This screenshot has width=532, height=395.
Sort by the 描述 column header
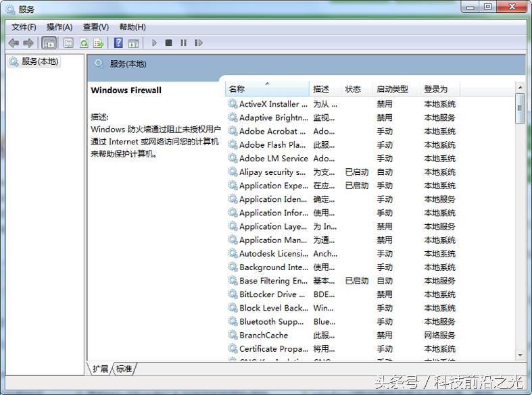pyautogui.click(x=324, y=89)
